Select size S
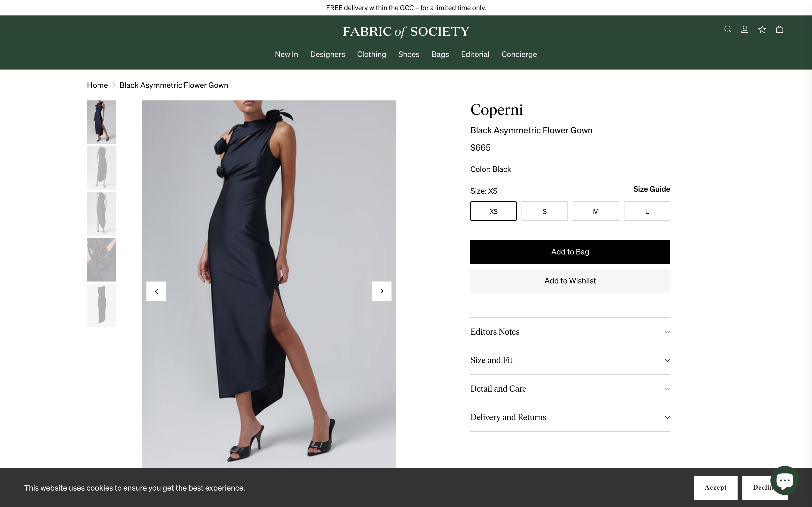This screenshot has width=812, height=507. (544, 211)
